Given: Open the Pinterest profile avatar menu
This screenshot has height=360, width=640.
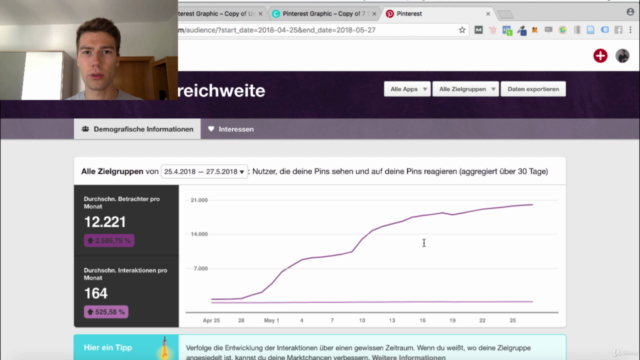Looking at the screenshot, I should tap(622, 56).
